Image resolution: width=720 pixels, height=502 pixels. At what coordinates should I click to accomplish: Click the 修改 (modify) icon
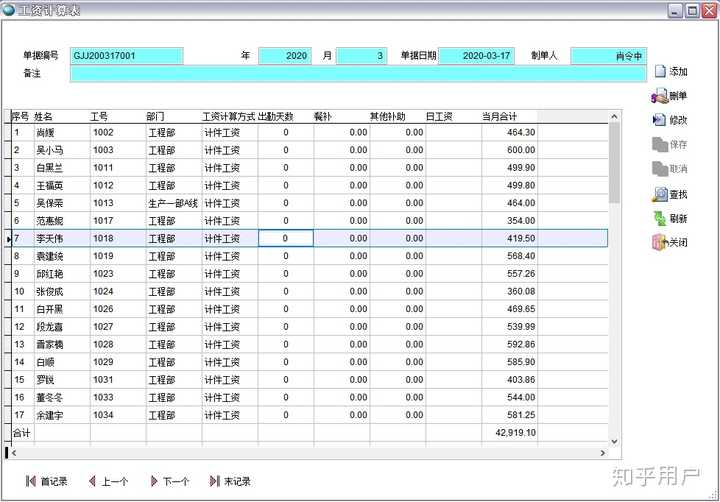[659, 120]
